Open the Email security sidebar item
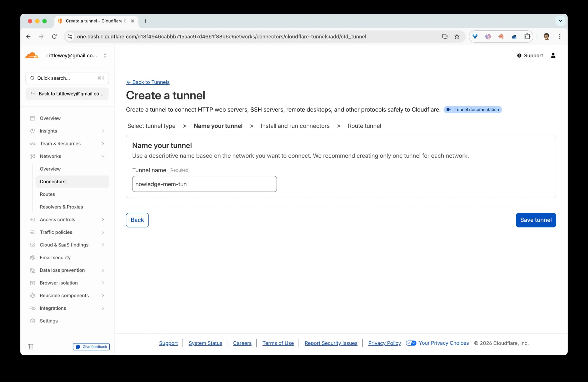The height and width of the screenshot is (382, 588). 55,258
